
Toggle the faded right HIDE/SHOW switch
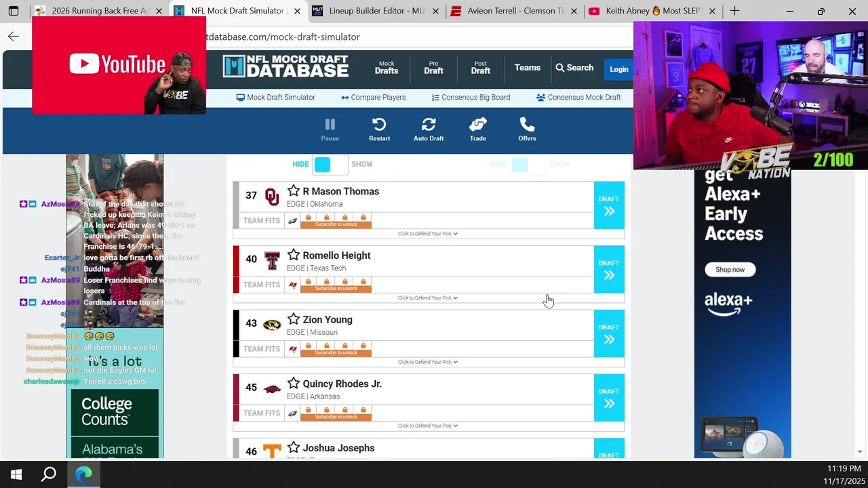(x=528, y=165)
